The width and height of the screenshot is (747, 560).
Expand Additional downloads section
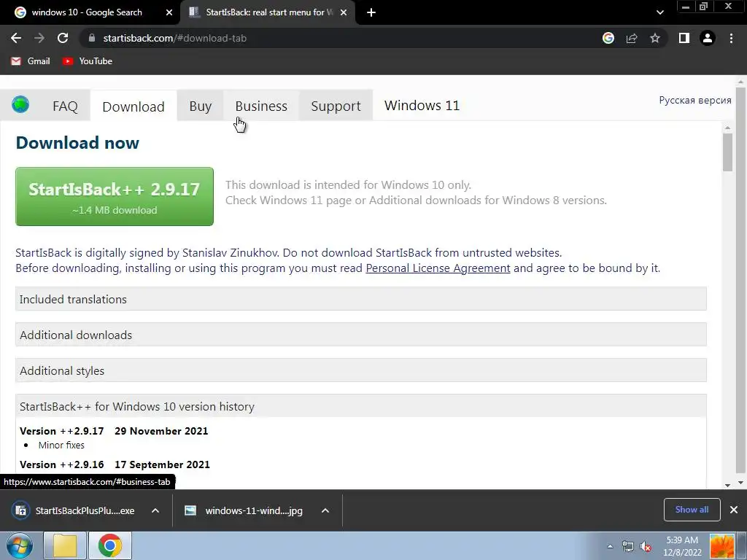[x=360, y=335]
